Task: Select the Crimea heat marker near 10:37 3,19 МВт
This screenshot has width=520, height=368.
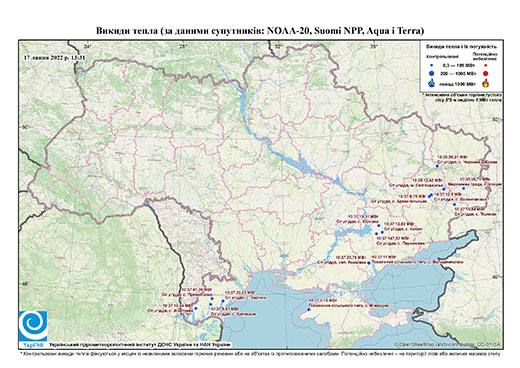Action: (308, 310)
